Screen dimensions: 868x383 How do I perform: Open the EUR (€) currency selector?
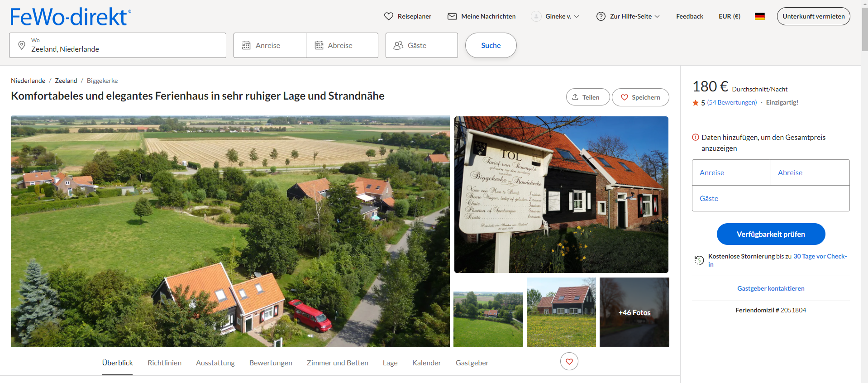729,16
